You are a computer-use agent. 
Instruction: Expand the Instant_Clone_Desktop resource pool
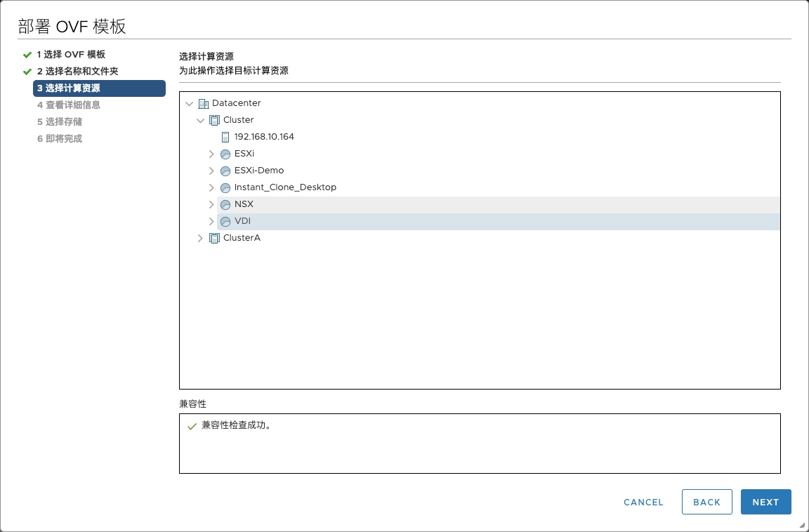(211, 187)
